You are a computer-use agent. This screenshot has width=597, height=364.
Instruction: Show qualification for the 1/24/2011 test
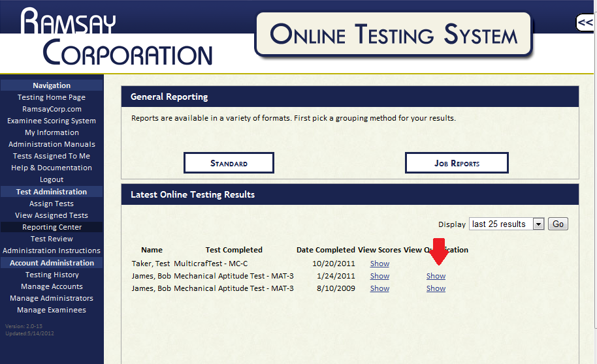point(436,276)
